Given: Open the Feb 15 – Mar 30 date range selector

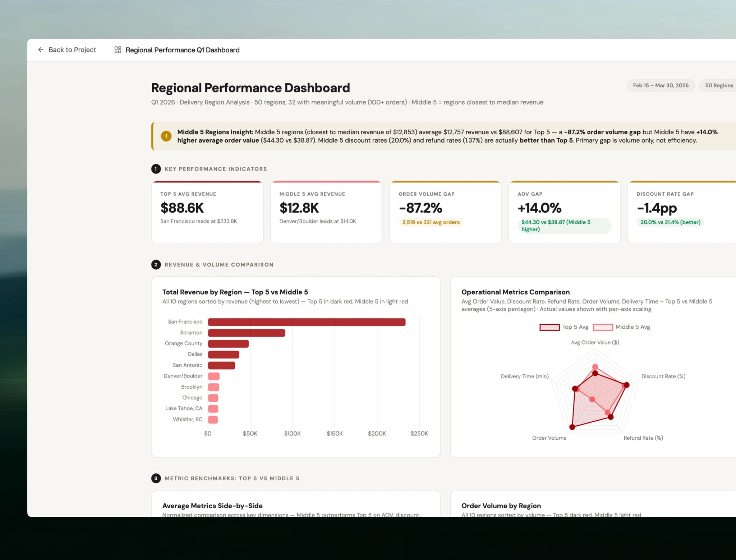Looking at the screenshot, I should 661,85.
